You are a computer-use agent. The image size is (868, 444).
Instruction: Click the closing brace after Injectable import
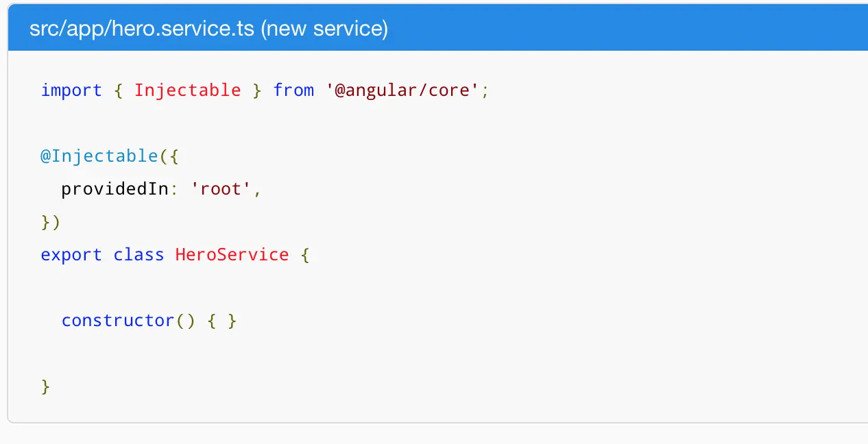(x=257, y=90)
